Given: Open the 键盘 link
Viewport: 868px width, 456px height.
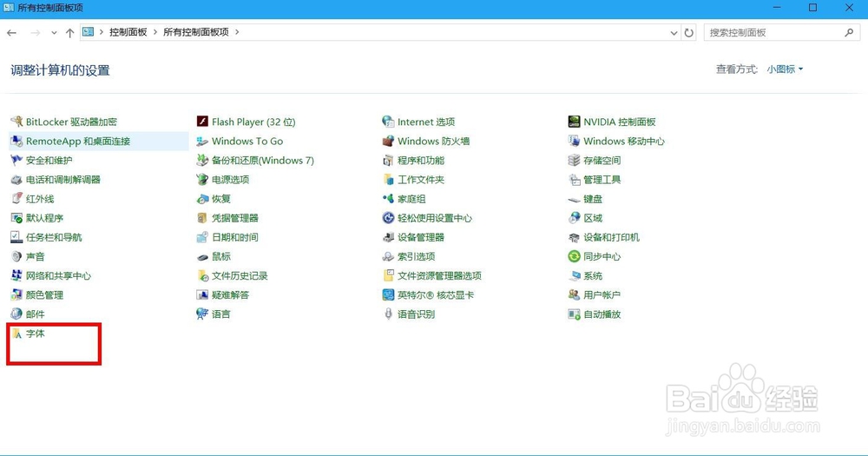Looking at the screenshot, I should tap(593, 199).
